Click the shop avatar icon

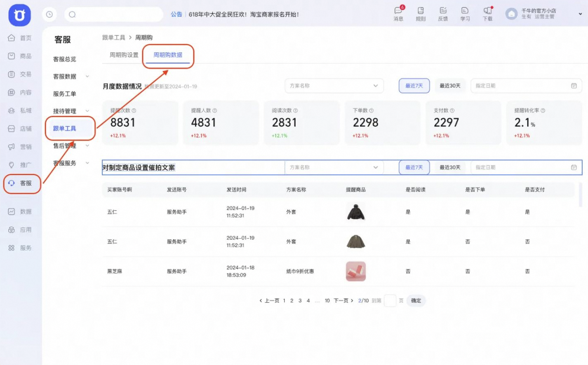511,14
